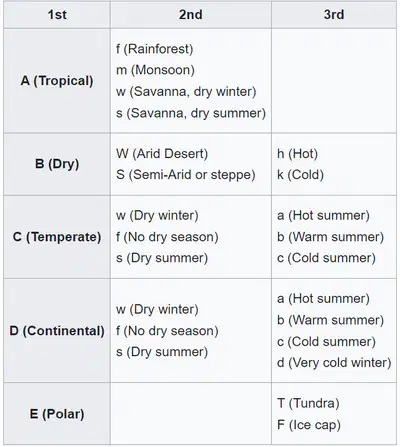The width and height of the screenshot is (400, 447).
Task: Select the 'E (Polar)' row header
Action: click(57, 414)
